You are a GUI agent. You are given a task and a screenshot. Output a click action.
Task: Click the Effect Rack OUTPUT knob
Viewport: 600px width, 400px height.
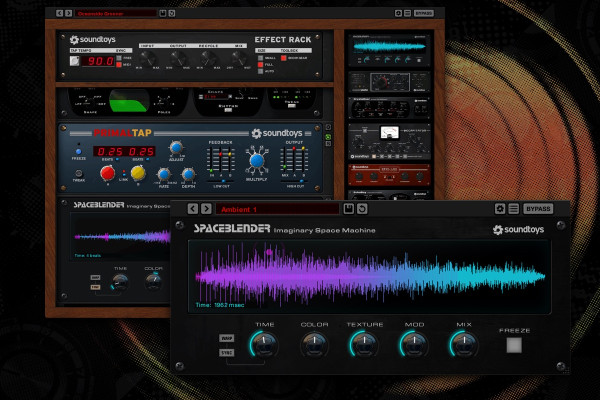click(178, 59)
